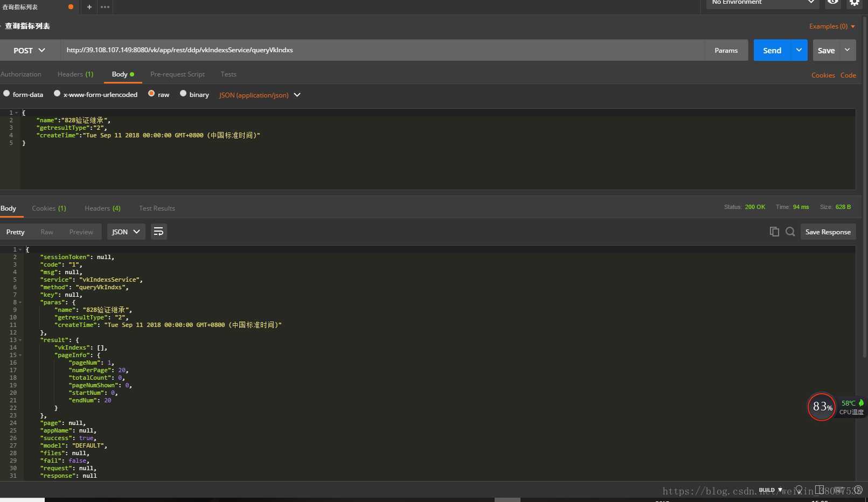This screenshot has height=502, width=868.
Task: Collapse the "paras" object fold arrow
Action: [x=20, y=302]
